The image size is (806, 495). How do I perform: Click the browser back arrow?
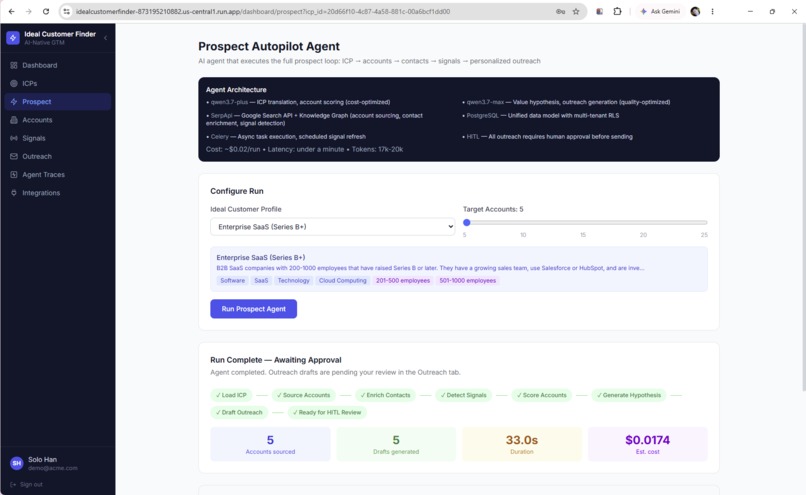pos(12,11)
